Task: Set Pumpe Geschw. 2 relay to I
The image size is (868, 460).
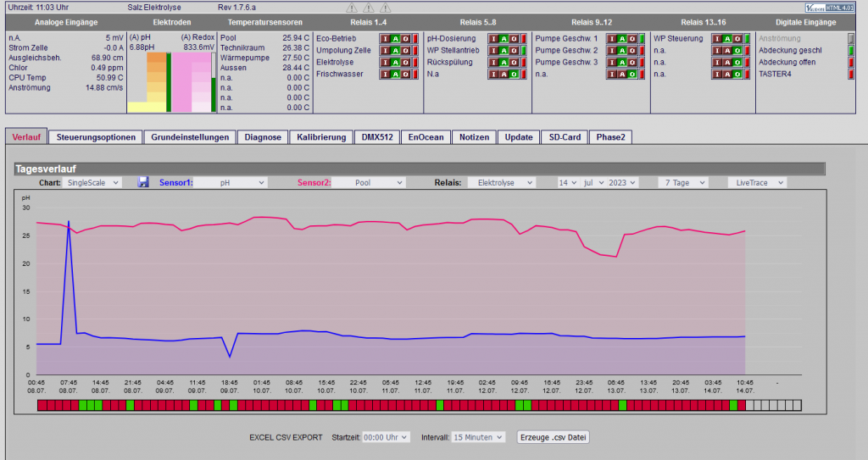Action: pos(612,50)
